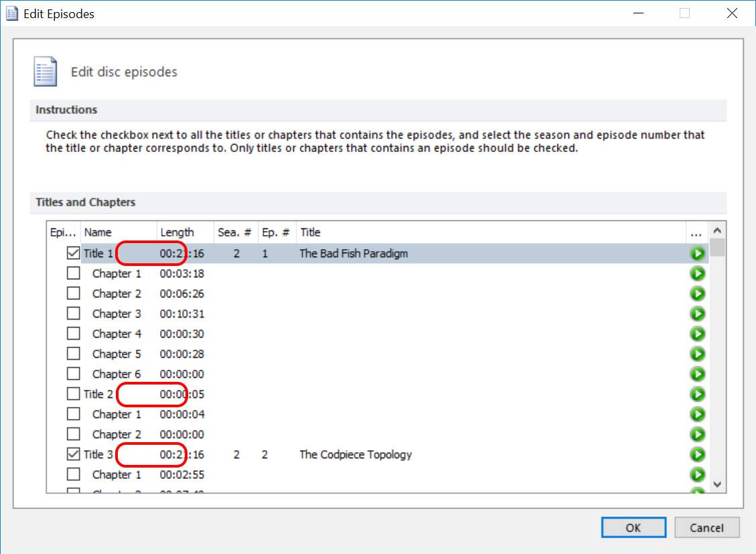Select The Codpiece Topology title cell
Image resolution: width=756 pixels, height=554 pixels.
pyautogui.click(x=356, y=455)
